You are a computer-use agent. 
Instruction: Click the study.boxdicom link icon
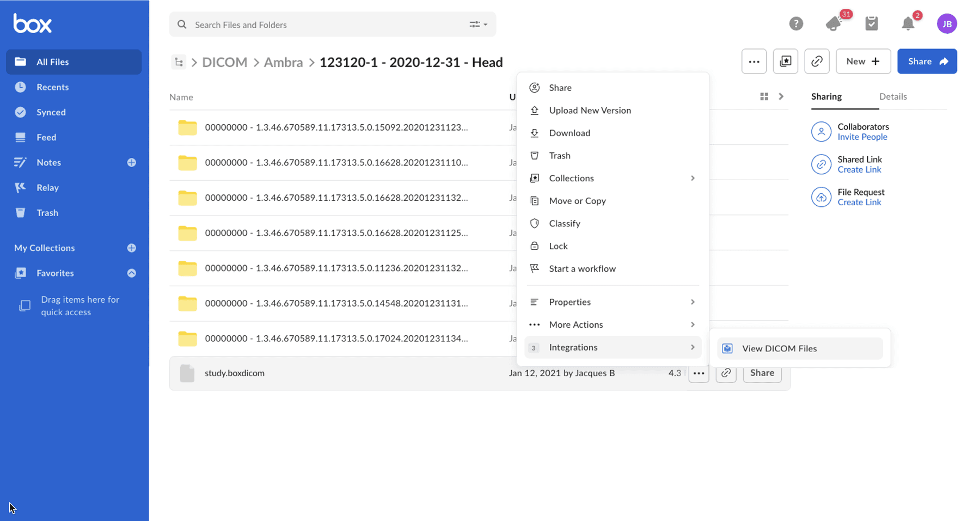[x=726, y=373]
